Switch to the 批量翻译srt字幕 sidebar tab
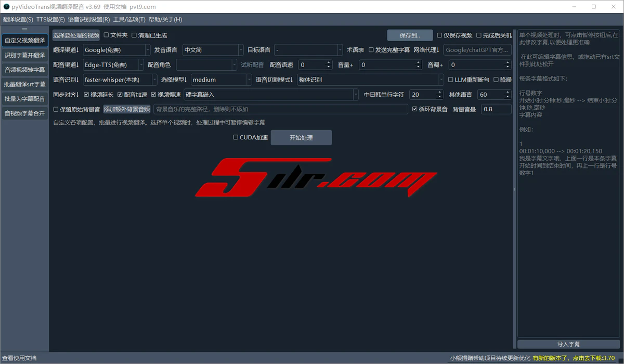The image size is (624, 364). coord(24,84)
